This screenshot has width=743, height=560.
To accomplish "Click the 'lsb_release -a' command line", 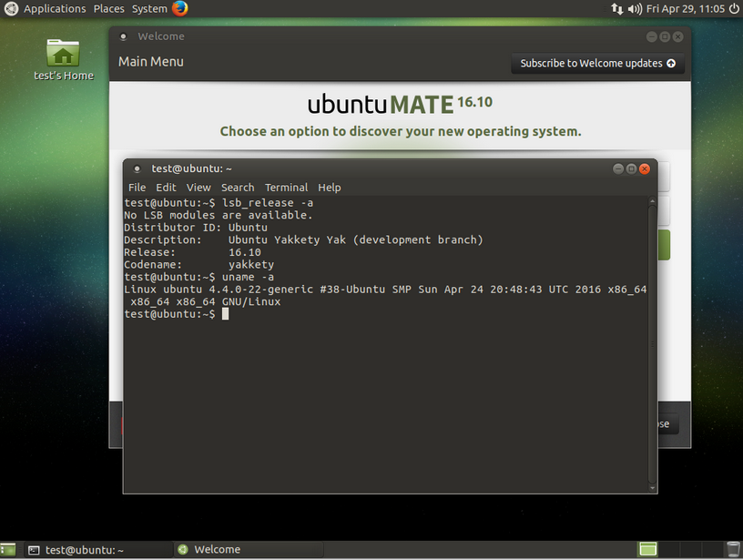I will click(219, 203).
